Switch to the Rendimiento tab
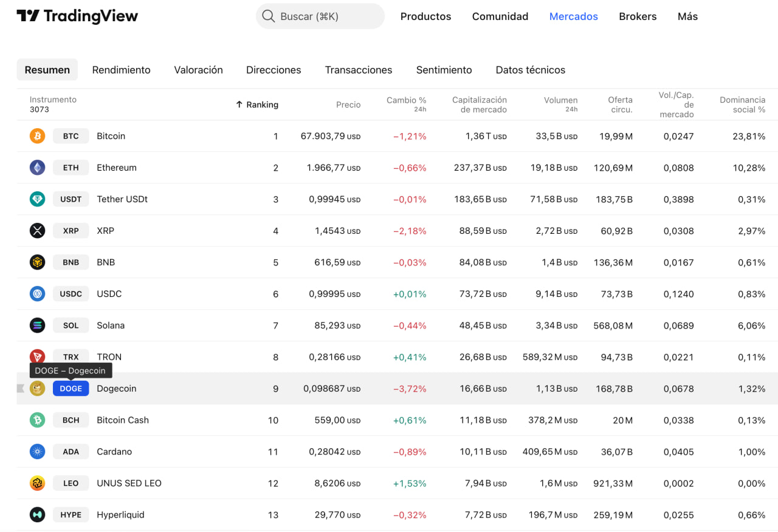This screenshot has height=532, width=778. 121,70
